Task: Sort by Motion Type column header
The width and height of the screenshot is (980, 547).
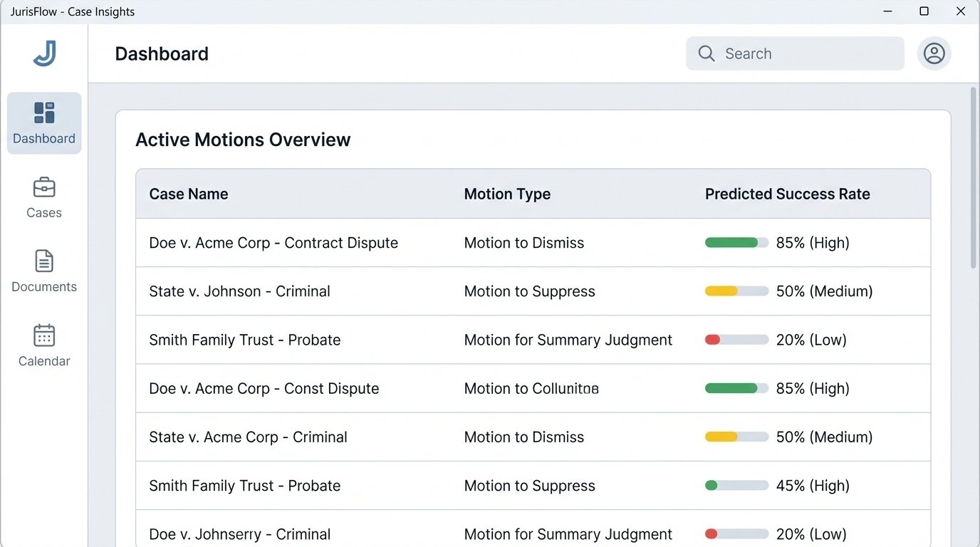Action: [x=507, y=194]
